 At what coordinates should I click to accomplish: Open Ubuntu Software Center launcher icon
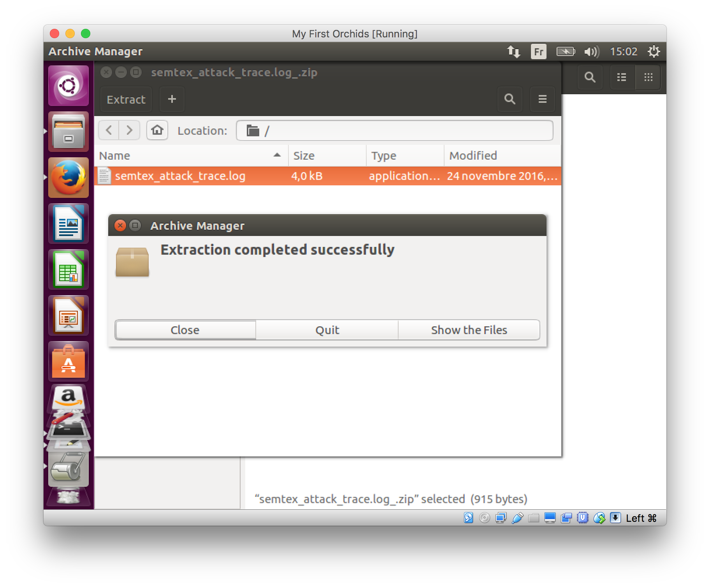click(69, 361)
